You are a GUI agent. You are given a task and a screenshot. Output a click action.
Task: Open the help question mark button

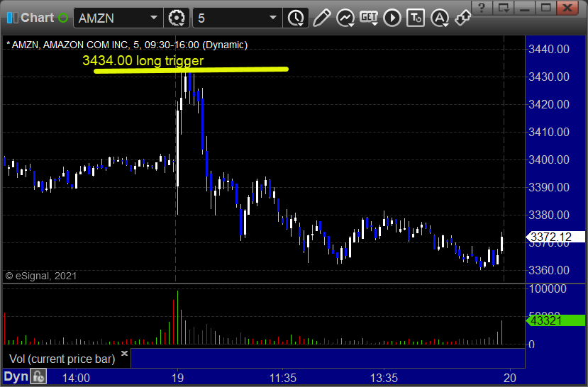point(482,8)
